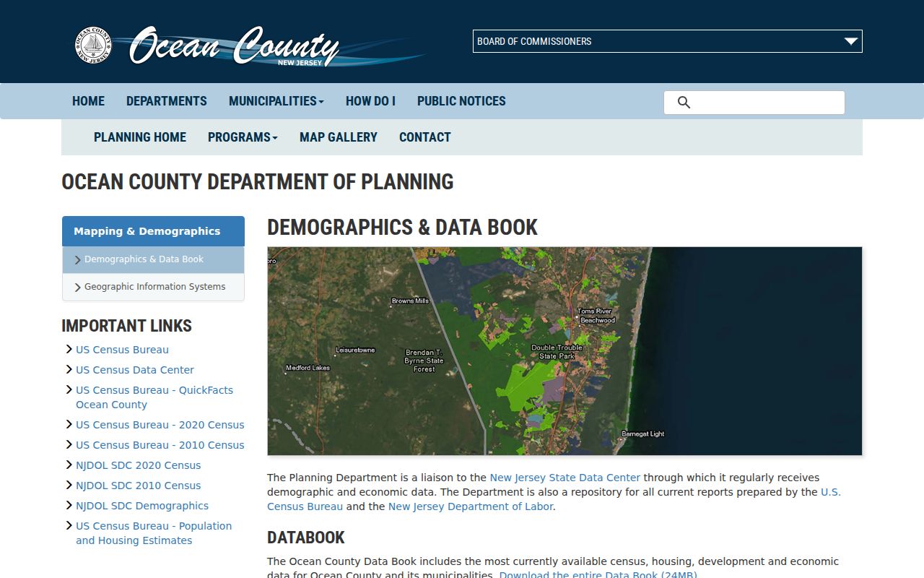
Task: Open the US Census Bureau link
Action: tap(122, 350)
